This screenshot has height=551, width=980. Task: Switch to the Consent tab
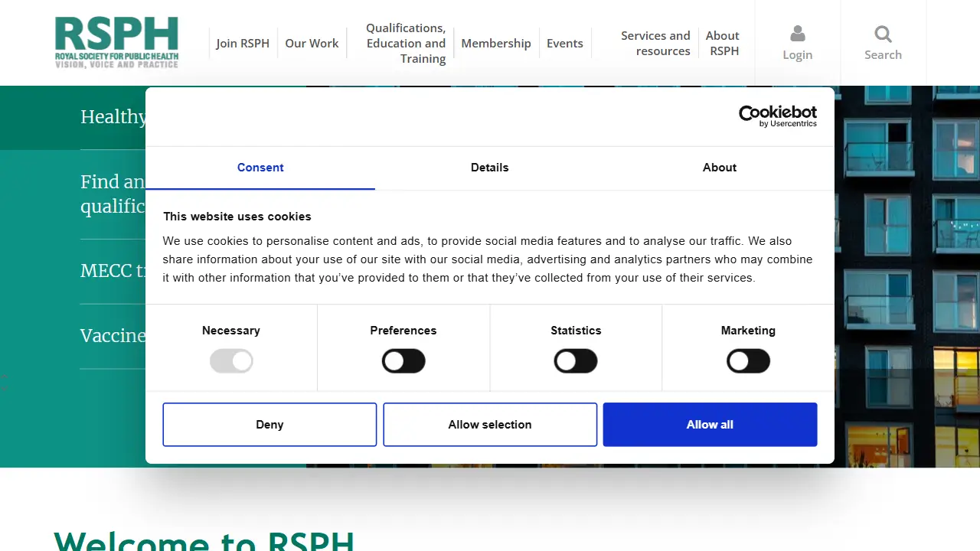(260, 168)
